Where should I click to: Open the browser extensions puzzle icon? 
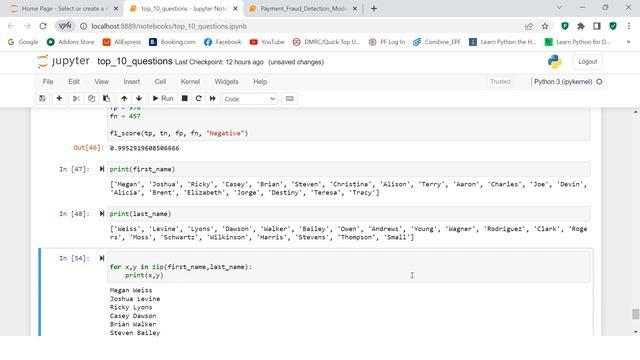point(581,26)
